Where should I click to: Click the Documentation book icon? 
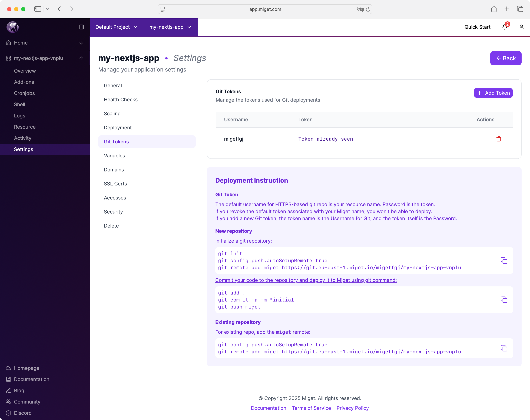tap(8, 379)
